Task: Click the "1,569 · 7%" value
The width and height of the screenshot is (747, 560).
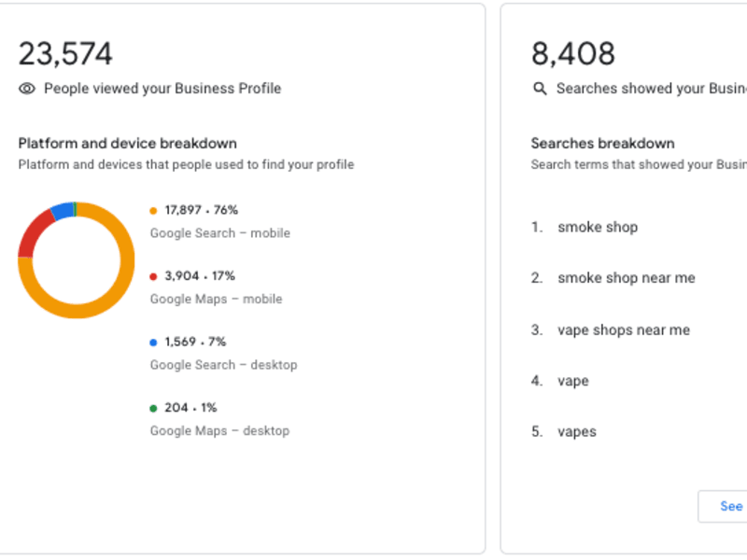Action: click(x=195, y=342)
